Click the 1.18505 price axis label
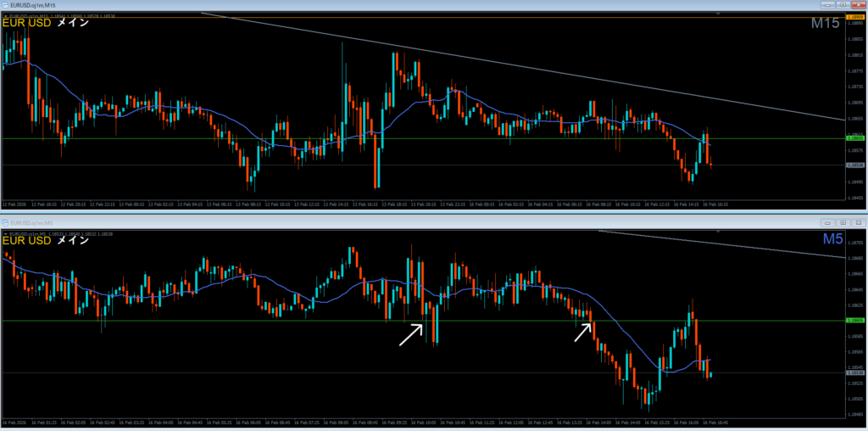The image size is (868, 431). pyautogui.click(x=855, y=399)
